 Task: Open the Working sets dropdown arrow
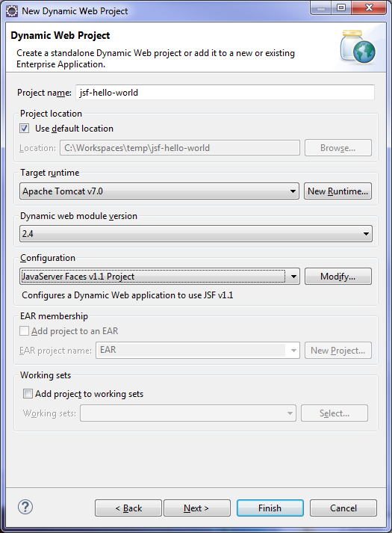click(x=290, y=413)
